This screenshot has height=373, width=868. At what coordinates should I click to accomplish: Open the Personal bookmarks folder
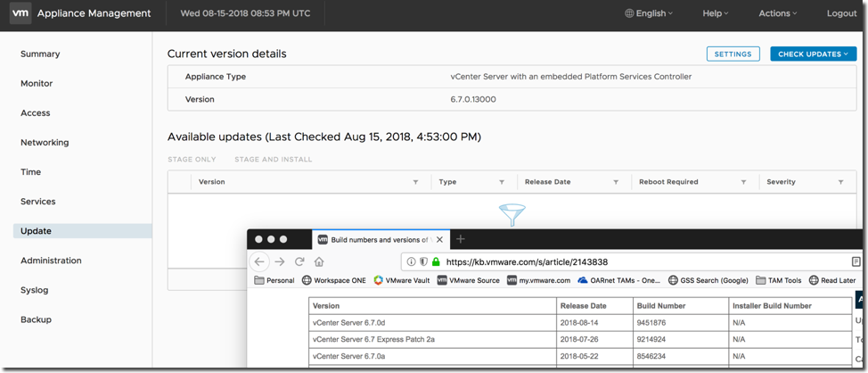274,280
